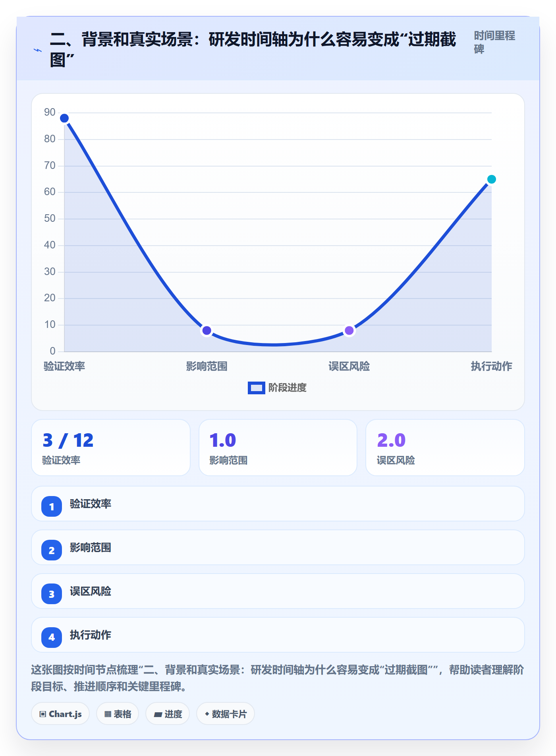556x756 pixels.
Task: Click the numbered badge 4 for 执行动作
Action: point(52,638)
